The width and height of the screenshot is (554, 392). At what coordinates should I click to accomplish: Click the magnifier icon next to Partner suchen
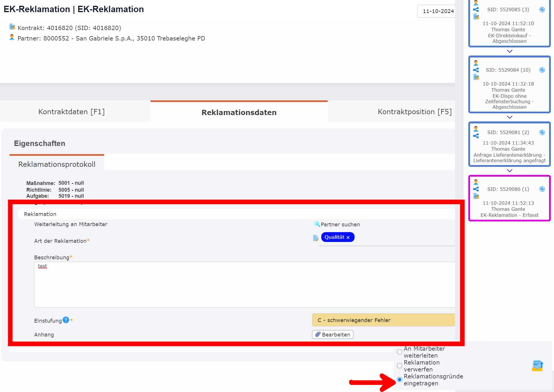(x=316, y=224)
